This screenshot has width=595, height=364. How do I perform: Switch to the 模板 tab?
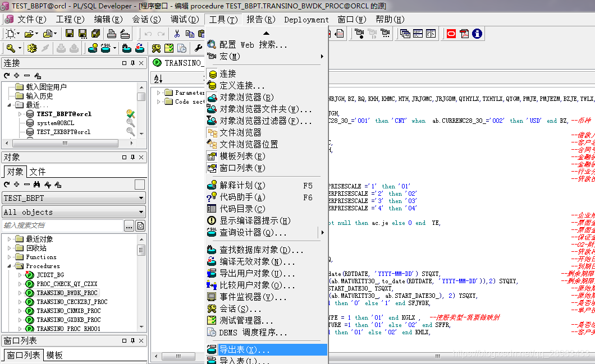pos(54,355)
